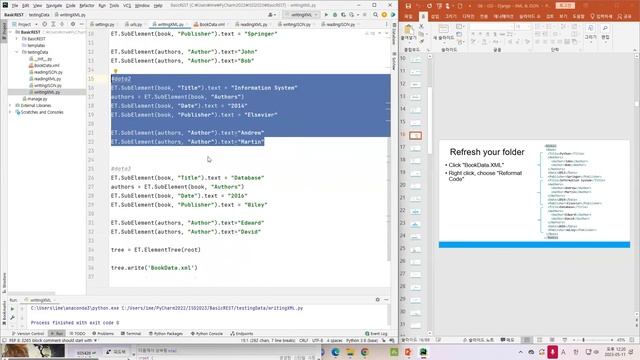Open the UTF-8 encoding selector in status bar

pos(318,340)
